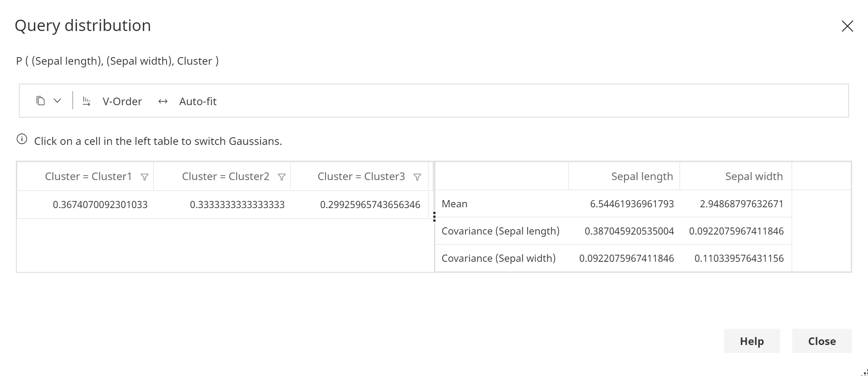The width and height of the screenshot is (868, 376).
Task: Select the Cluster2 probability cell
Action: 237,204
